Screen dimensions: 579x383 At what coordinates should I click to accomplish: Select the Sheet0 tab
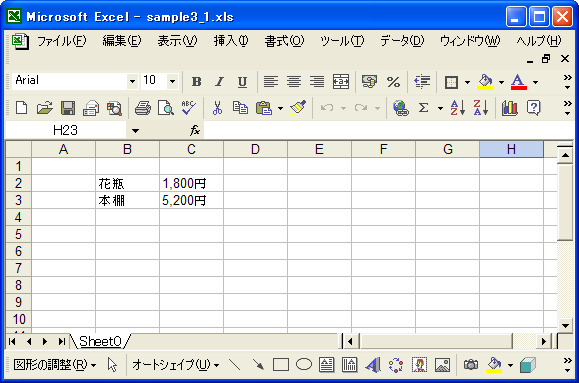pos(100,341)
